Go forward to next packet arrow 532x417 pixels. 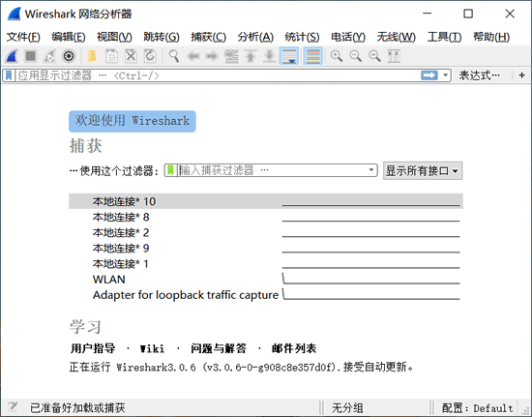213,56
